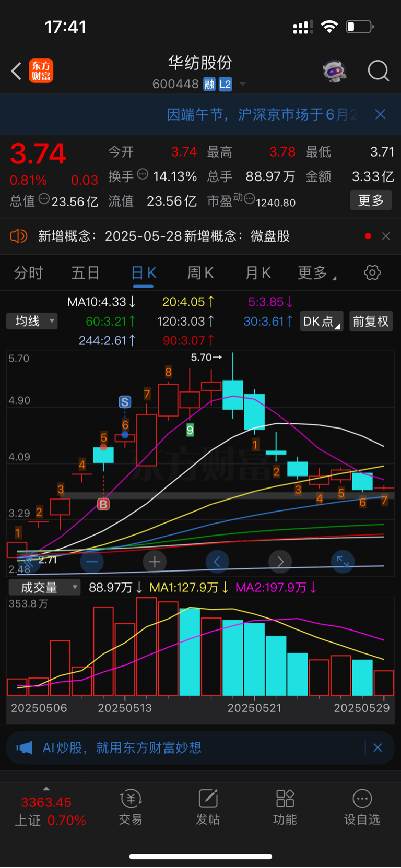Image resolution: width=401 pixels, height=868 pixels.
Task: Tap the 总值 info circle icon
Action: pos(44,199)
